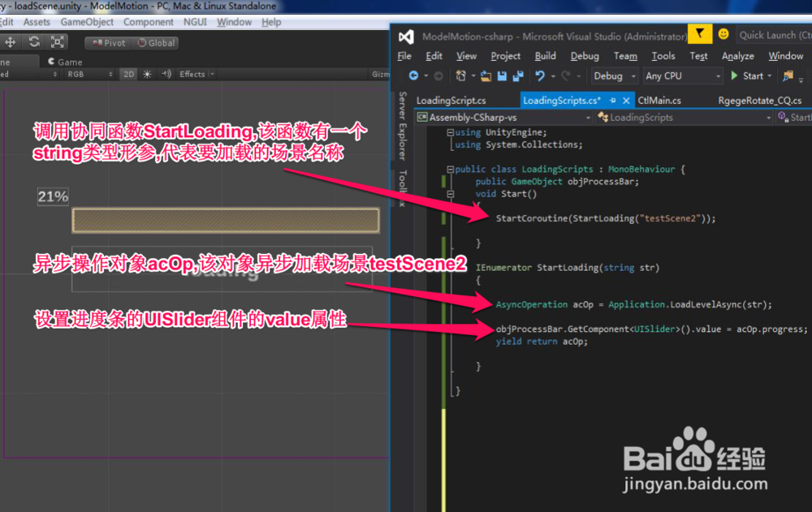Click the Quick Launch search field
The width and height of the screenshot is (812, 512).
778,35
